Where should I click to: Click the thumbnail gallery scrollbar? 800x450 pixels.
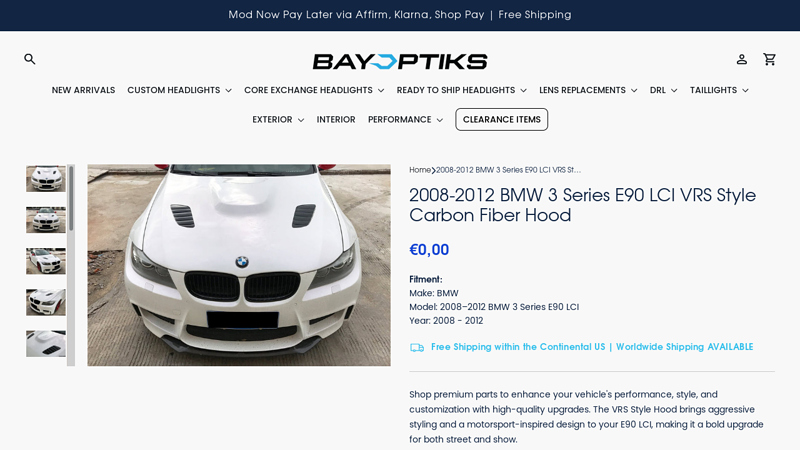point(71,265)
